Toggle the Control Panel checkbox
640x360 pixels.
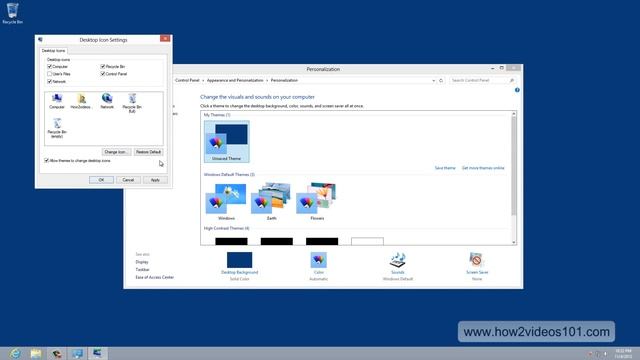click(x=103, y=74)
